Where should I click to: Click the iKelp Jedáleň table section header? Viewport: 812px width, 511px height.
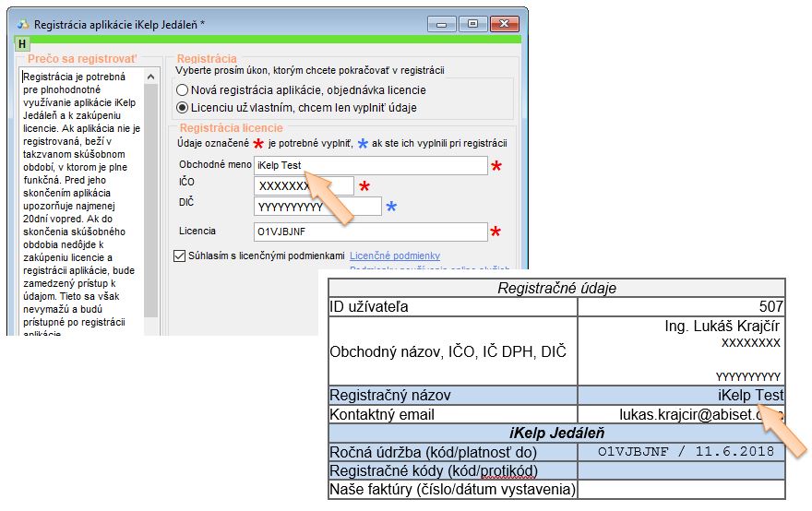pos(556,433)
